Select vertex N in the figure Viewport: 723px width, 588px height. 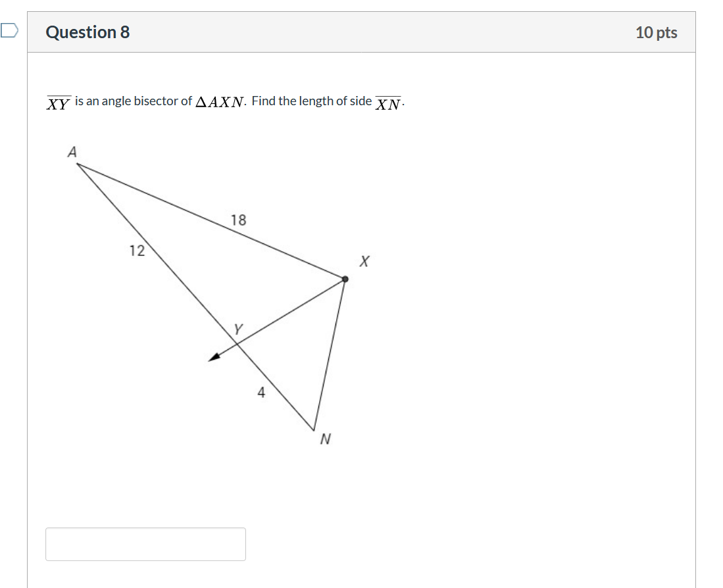[326, 438]
